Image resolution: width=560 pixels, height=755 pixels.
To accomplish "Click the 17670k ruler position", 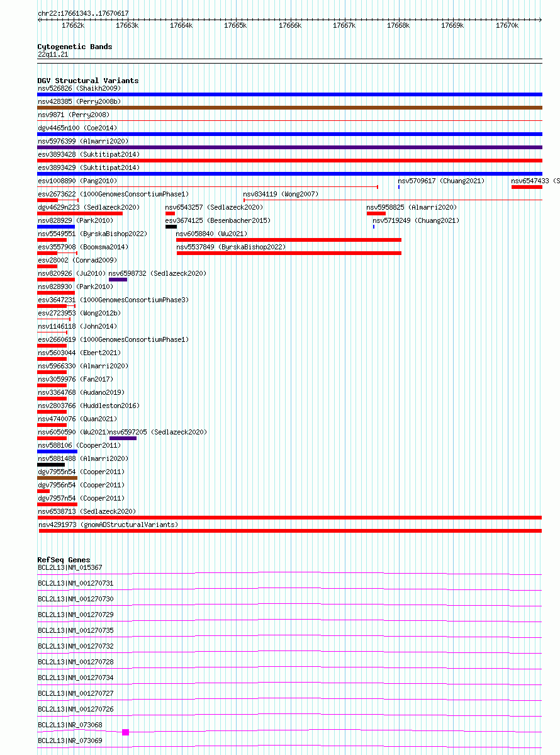I will click(507, 26).
